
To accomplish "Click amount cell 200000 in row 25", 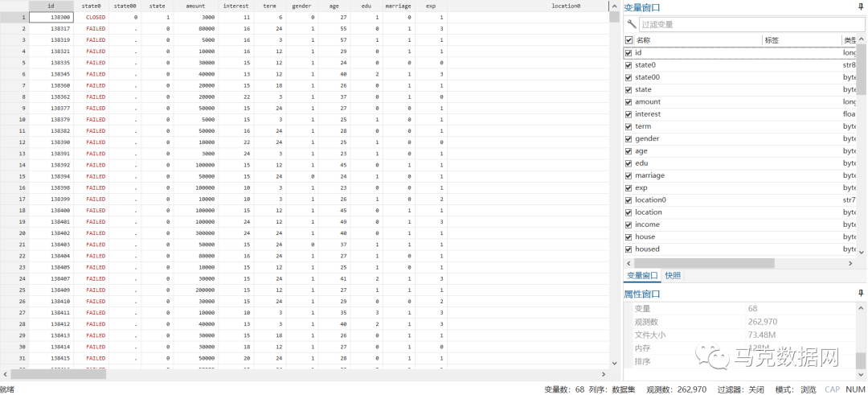I will click(x=196, y=290).
